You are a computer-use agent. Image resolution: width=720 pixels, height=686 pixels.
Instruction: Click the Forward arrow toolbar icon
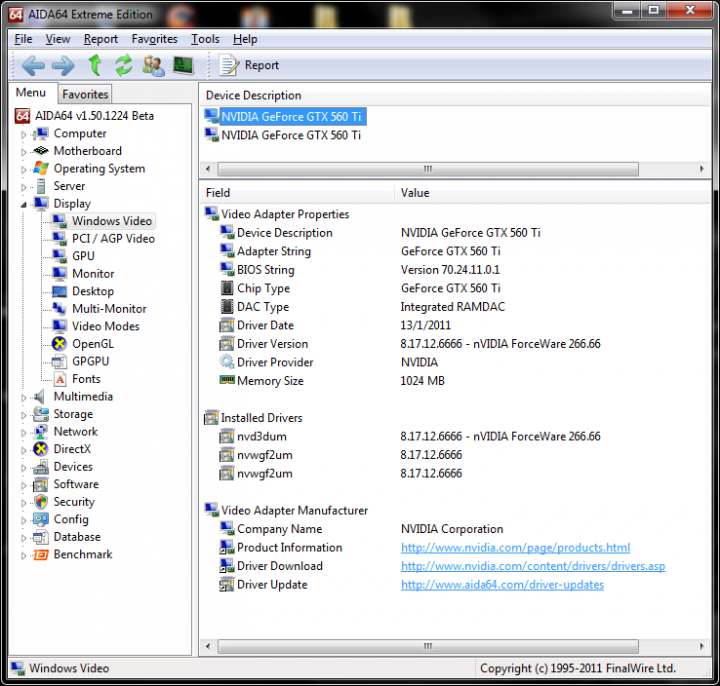pos(63,66)
